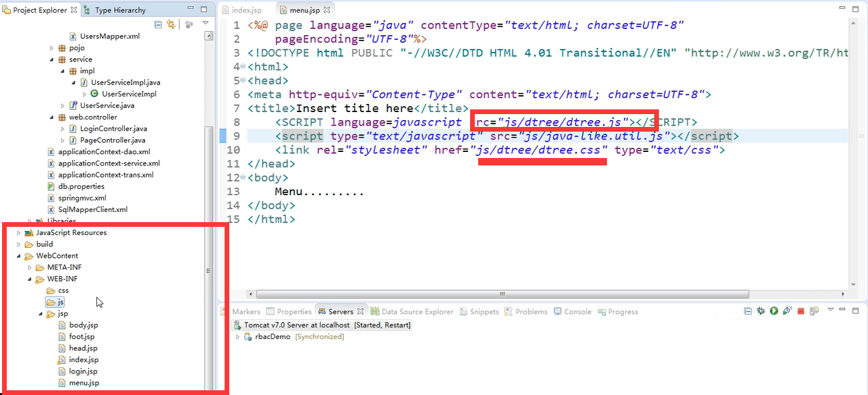Select the Servers view tab
Viewport: 868px width, 395px height.
click(x=341, y=311)
